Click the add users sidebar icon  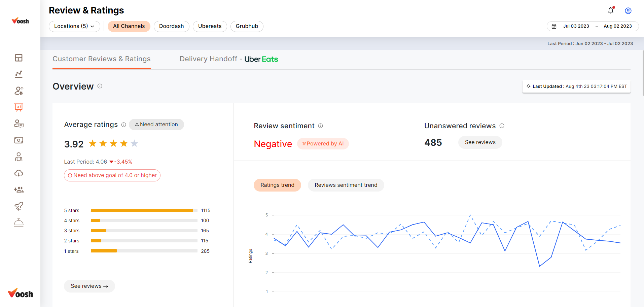coord(19,190)
